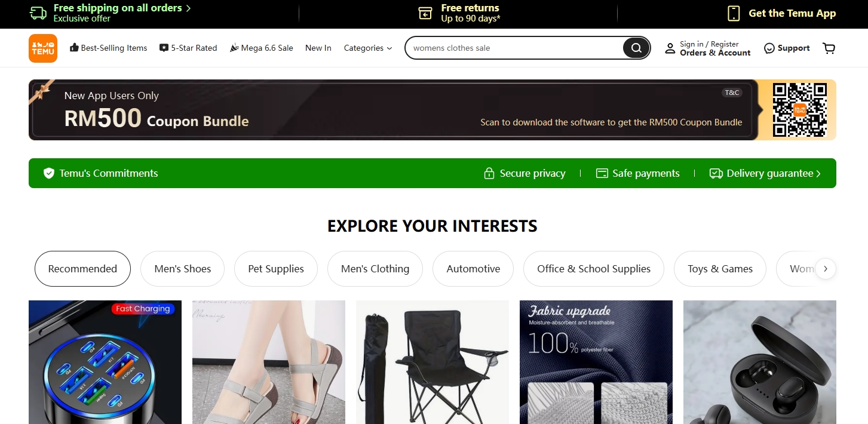Open the Mega 6.6 Sale link

point(261,48)
